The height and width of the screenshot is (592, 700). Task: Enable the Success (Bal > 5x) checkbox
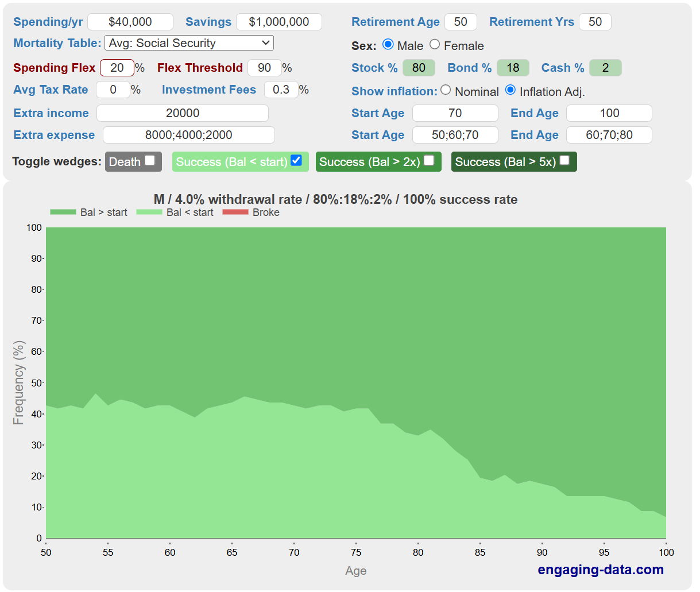click(564, 161)
